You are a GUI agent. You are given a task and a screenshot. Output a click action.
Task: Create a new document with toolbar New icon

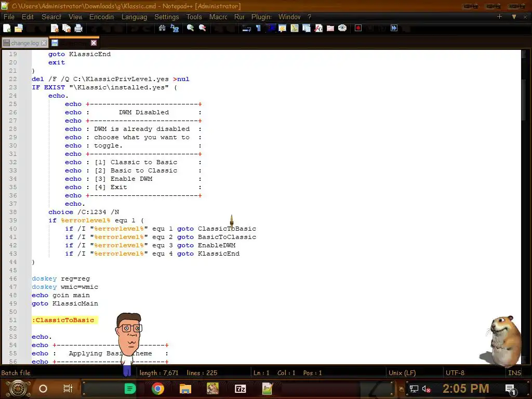tap(7, 28)
